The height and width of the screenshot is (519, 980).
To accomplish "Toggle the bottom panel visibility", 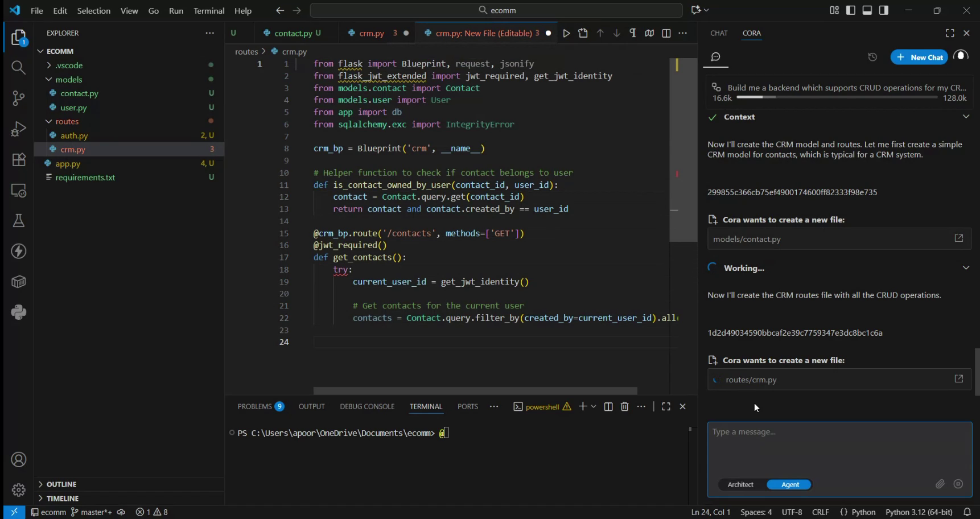I will tap(867, 10).
